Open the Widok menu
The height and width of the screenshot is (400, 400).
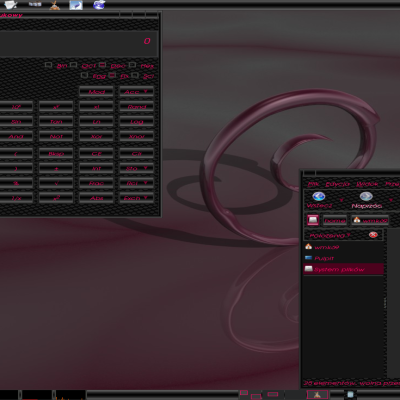[367, 184]
